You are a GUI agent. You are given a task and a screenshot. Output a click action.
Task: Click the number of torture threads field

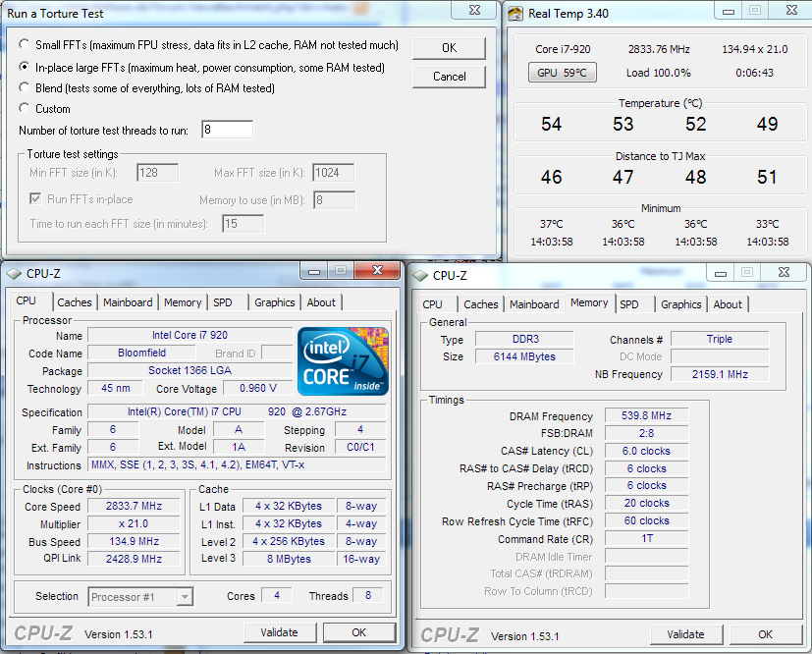coord(228,130)
